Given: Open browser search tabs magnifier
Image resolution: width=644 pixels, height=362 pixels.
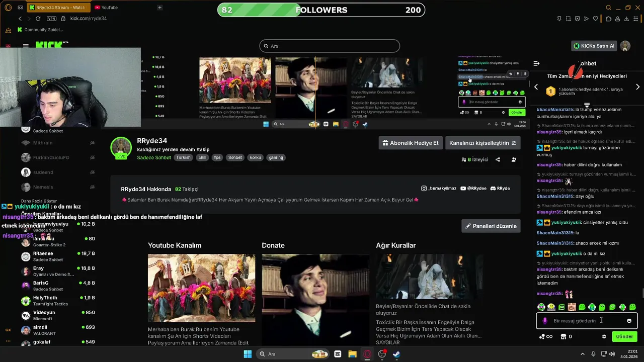Looking at the screenshot, I should pos(608,8).
